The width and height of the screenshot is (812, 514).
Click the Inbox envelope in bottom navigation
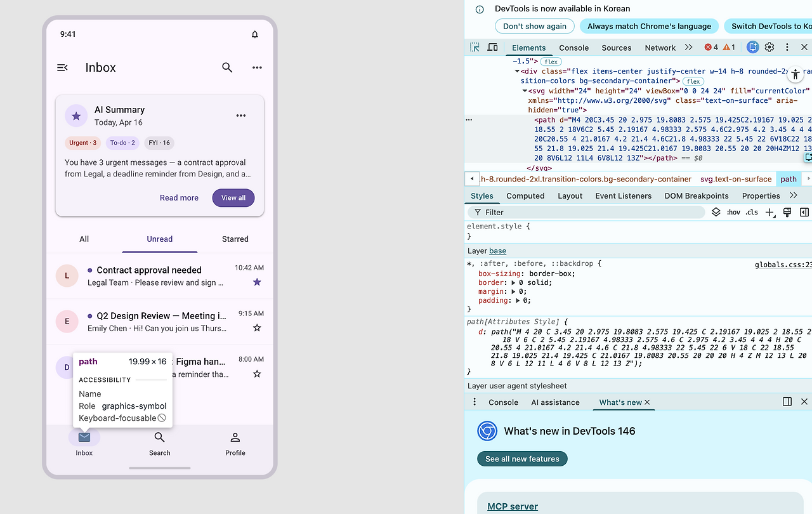[x=84, y=437]
